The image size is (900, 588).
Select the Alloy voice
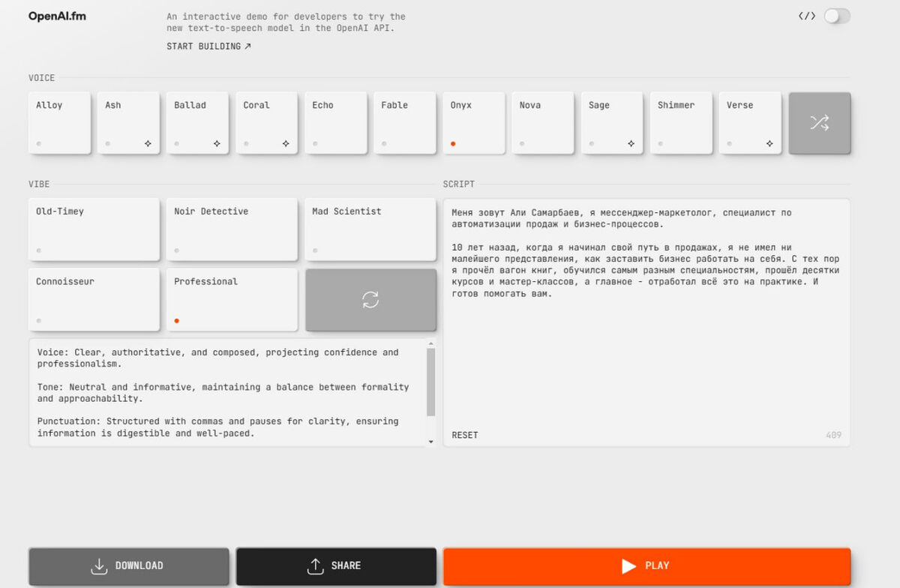(59, 123)
